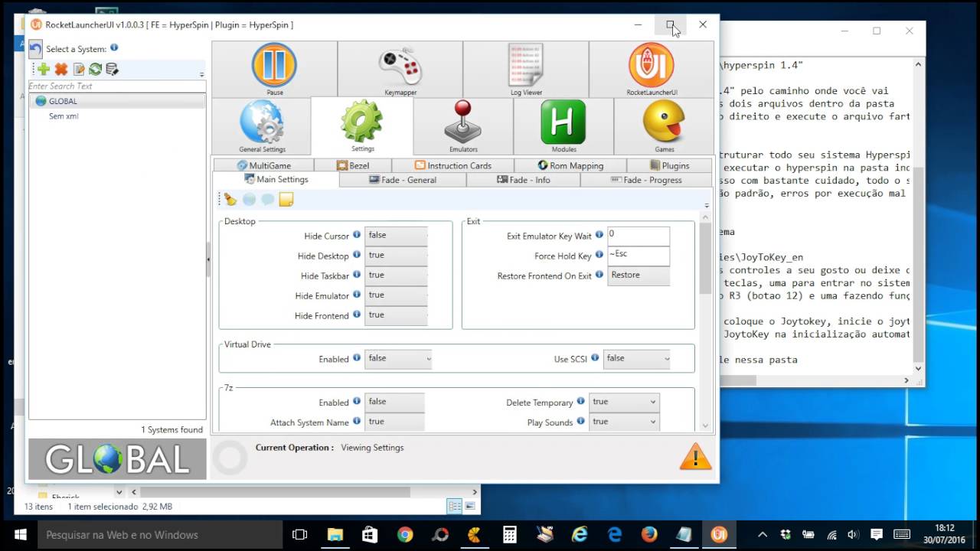Switch to the Fade - General tab
This screenshot has width=980, height=551.
pos(403,180)
